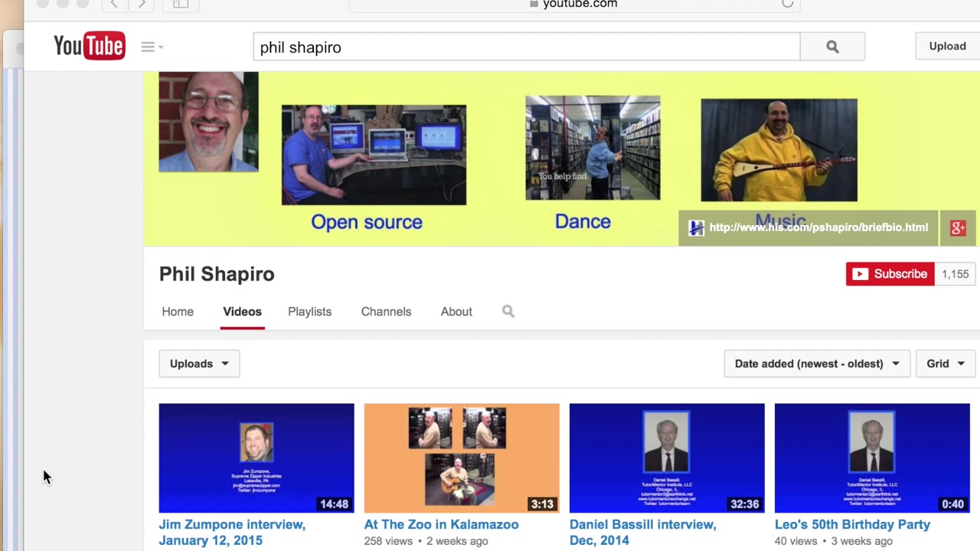The height and width of the screenshot is (551, 980).
Task: Click the Upload button
Action: 947,46
